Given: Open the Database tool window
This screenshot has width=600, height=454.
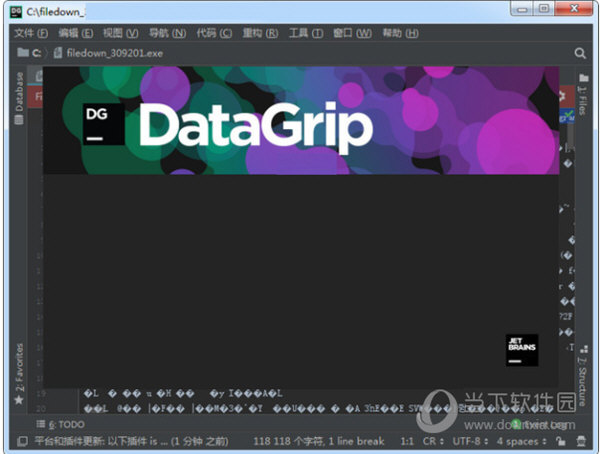Looking at the screenshot, I should point(19,98).
